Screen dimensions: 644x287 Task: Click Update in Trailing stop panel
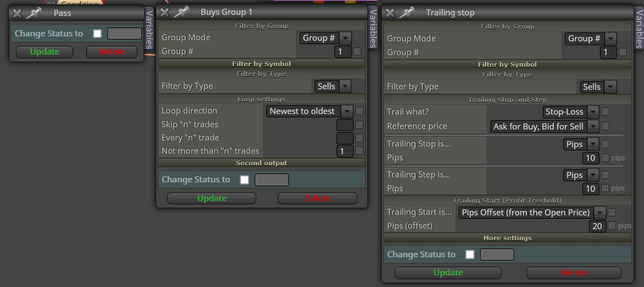coord(448,273)
